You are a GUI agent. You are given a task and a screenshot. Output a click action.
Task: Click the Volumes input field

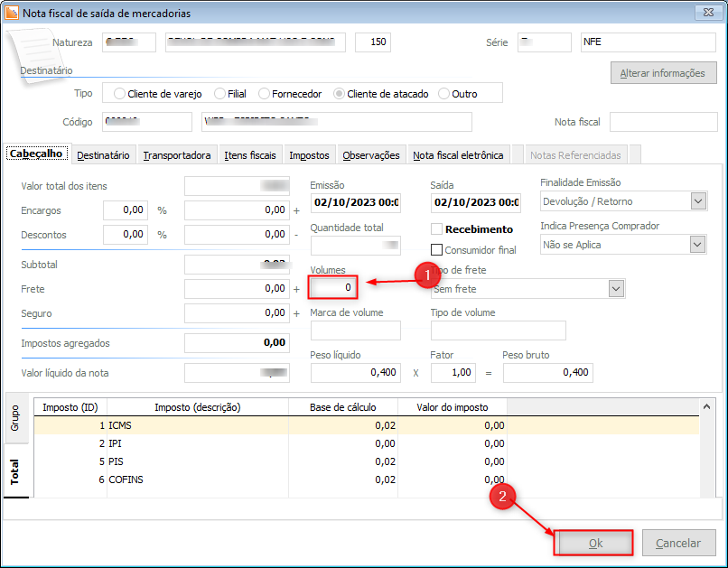(x=333, y=288)
